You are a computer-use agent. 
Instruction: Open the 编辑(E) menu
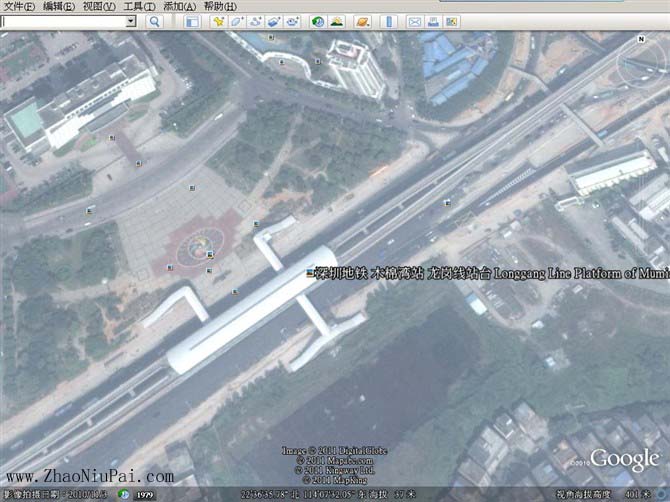pyautogui.click(x=59, y=6)
